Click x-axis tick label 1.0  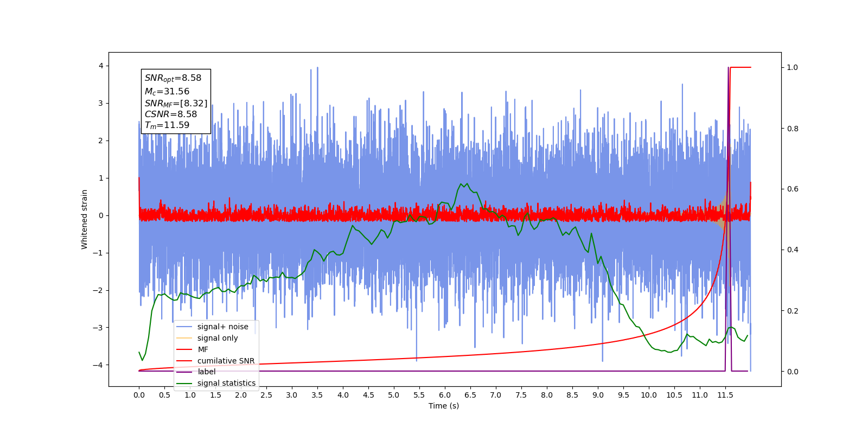(x=190, y=395)
